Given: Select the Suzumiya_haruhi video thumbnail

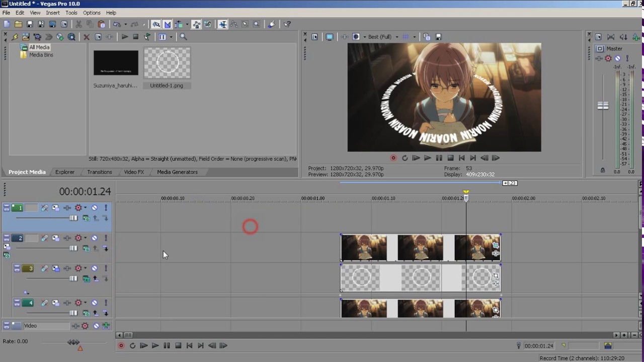Looking at the screenshot, I should point(116,63).
